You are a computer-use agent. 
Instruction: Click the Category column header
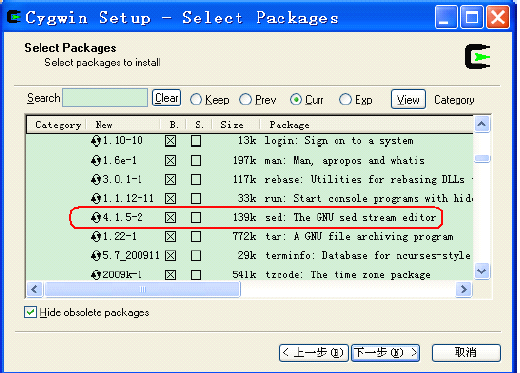point(56,125)
